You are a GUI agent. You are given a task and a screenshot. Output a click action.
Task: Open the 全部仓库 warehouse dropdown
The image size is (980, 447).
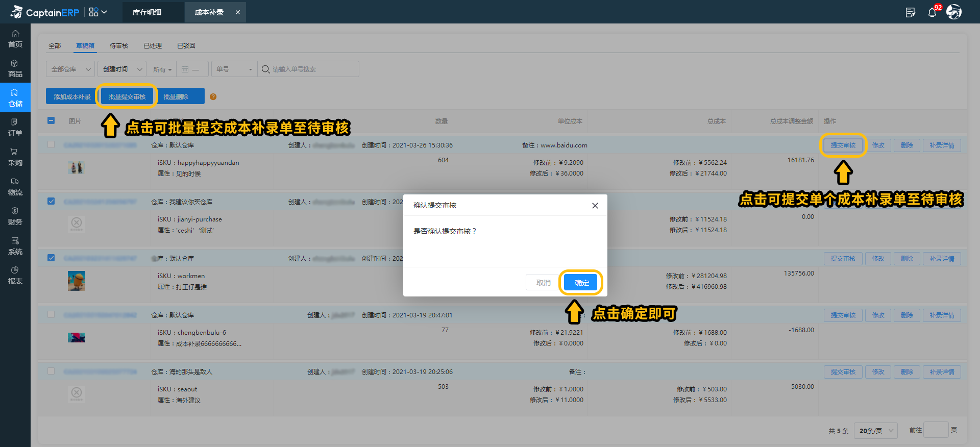pyautogui.click(x=70, y=69)
